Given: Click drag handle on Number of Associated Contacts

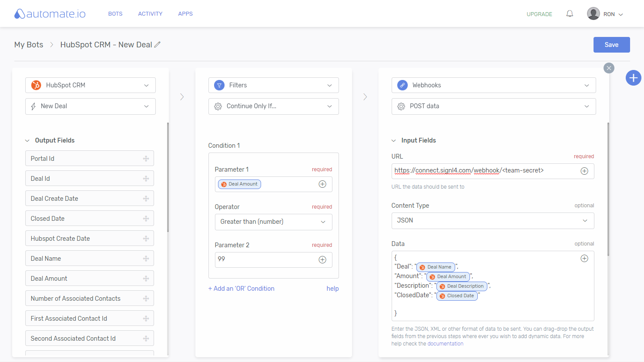Looking at the screenshot, I should 146,299.
